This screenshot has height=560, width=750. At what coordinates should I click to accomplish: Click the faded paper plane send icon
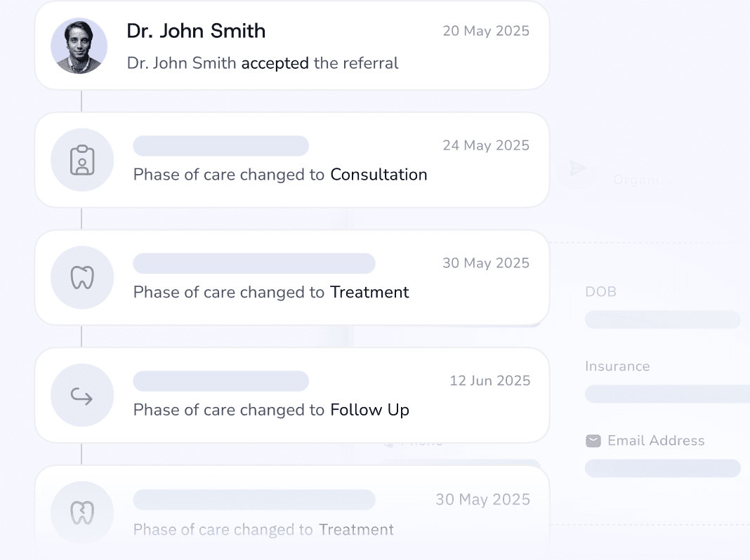coord(578,168)
